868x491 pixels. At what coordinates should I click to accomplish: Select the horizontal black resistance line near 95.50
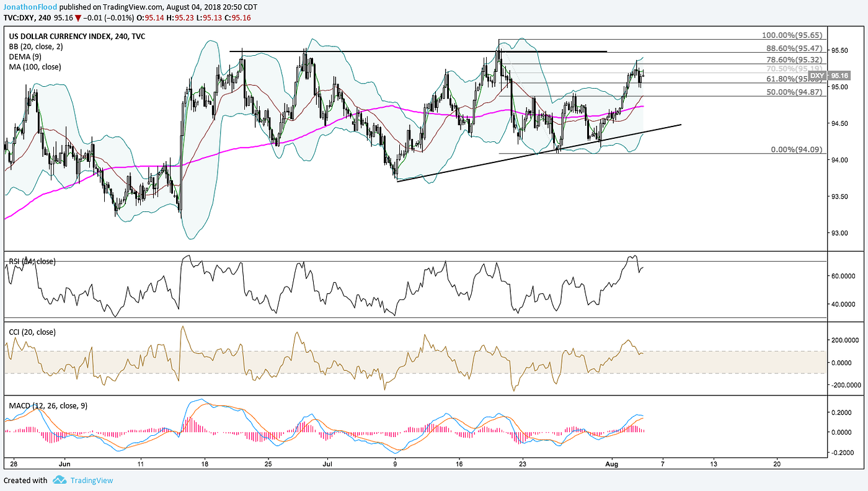coord(418,51)
